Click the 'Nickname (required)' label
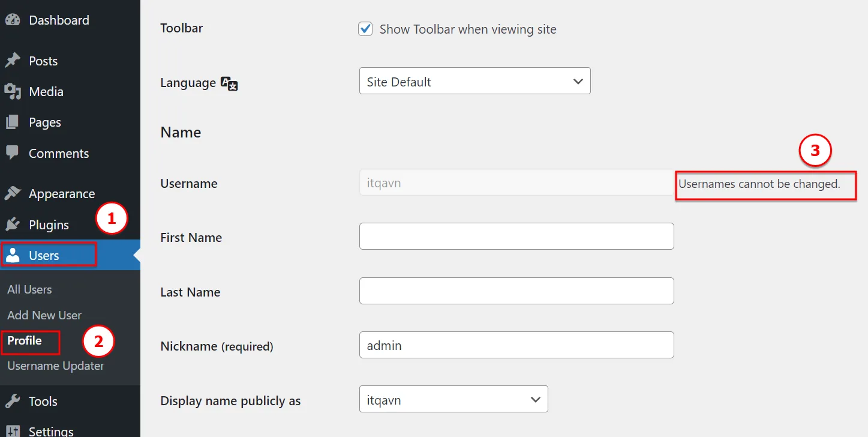 217,346
